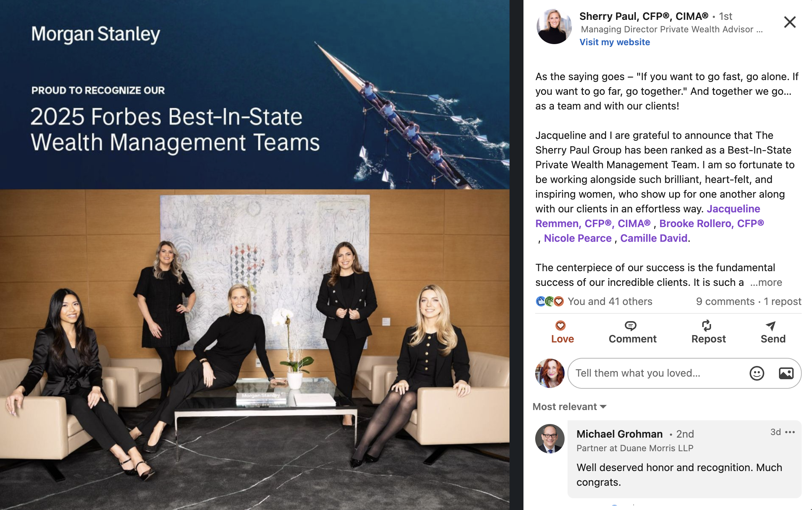Screen dimensions: 812x510
Task: Open Sherry Paul's profile photo
Action: click(x=554, y=26)
